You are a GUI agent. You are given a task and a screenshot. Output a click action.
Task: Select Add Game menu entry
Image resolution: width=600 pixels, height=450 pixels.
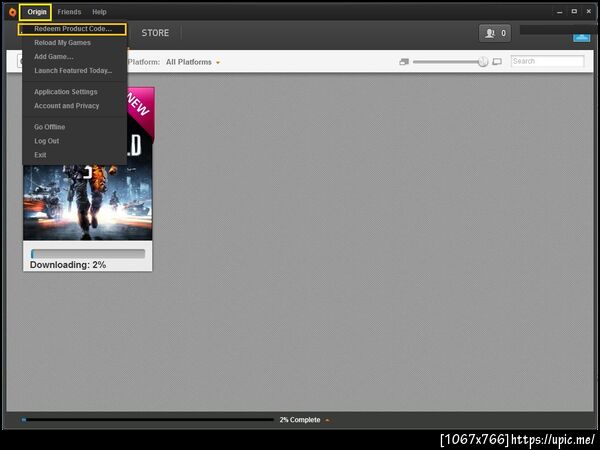pos(54,57)
